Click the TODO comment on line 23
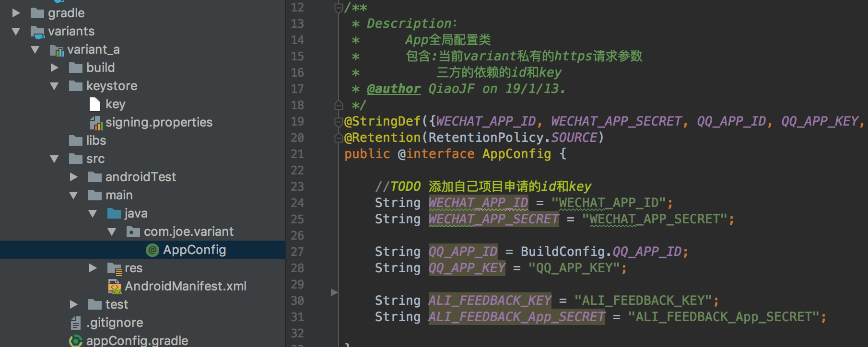 [x=483, y=186]
